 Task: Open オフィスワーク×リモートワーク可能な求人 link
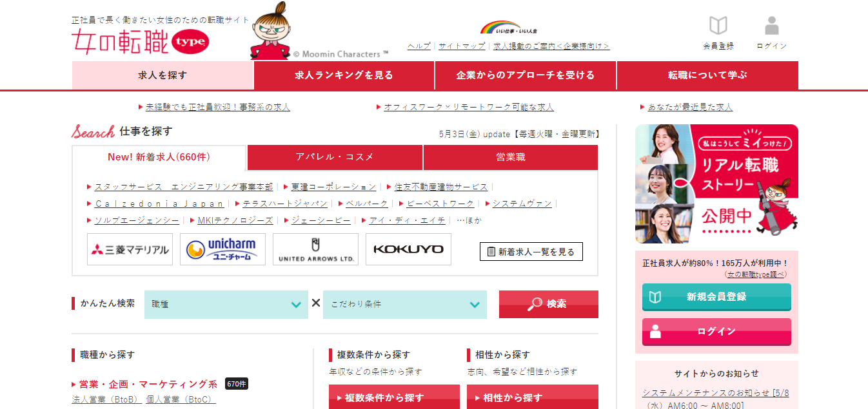tap(469, 107)
